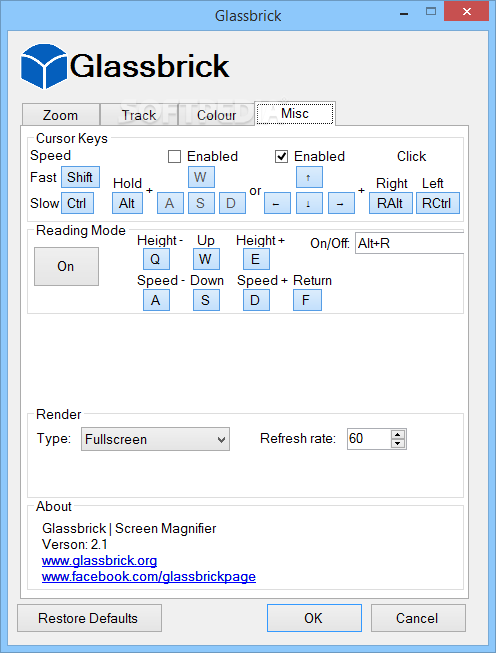The width and height of the screenshot is (496, 653).
Task: Click the "Verson: 2.1" text
Action: click(75, 544)
